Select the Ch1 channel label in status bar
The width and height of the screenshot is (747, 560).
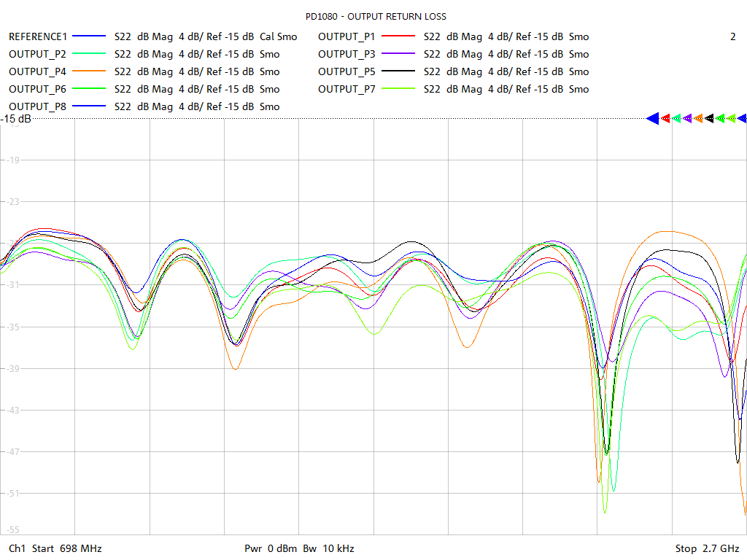(18, 548)
